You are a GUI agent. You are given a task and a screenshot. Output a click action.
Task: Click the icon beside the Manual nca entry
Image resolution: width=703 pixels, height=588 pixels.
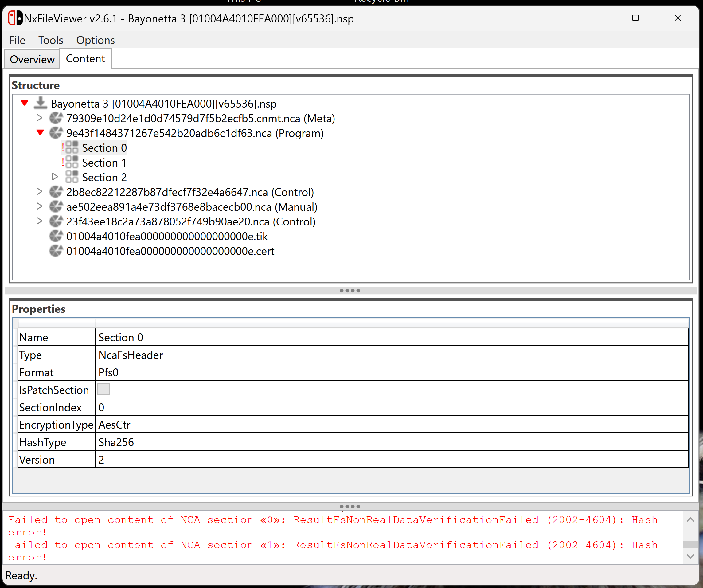tap(56, 207)
